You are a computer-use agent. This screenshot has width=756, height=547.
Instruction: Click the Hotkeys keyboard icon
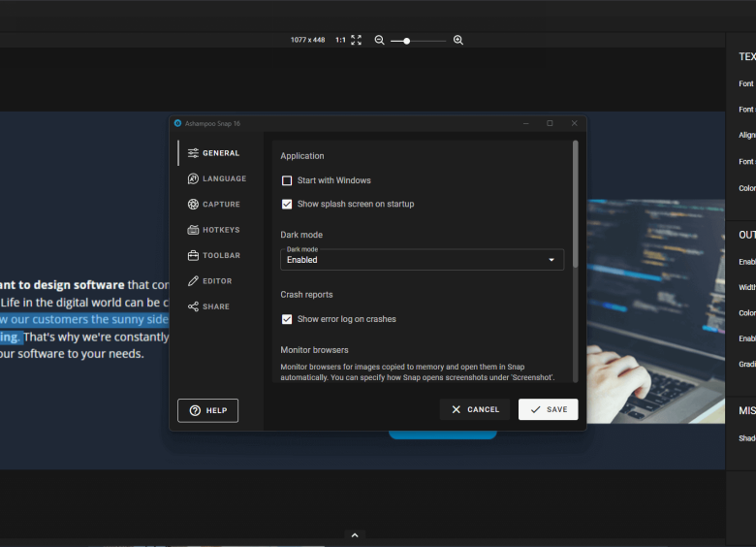pos(194,230)
